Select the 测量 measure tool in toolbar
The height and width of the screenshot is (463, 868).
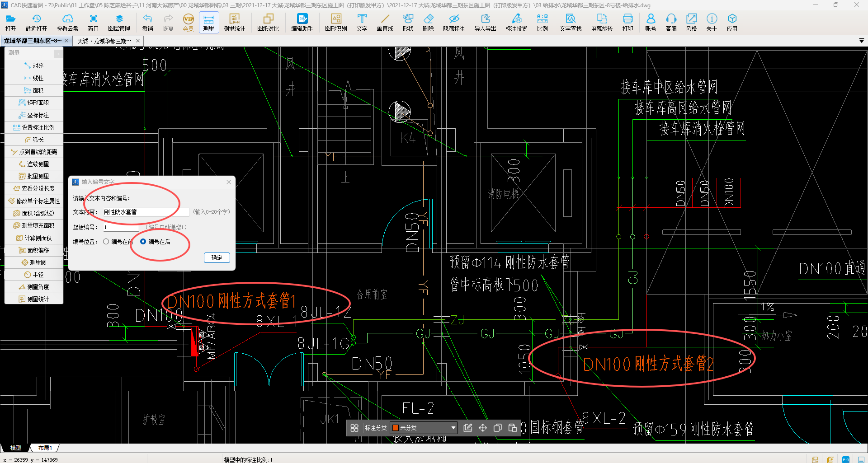[x=208, y=22]
